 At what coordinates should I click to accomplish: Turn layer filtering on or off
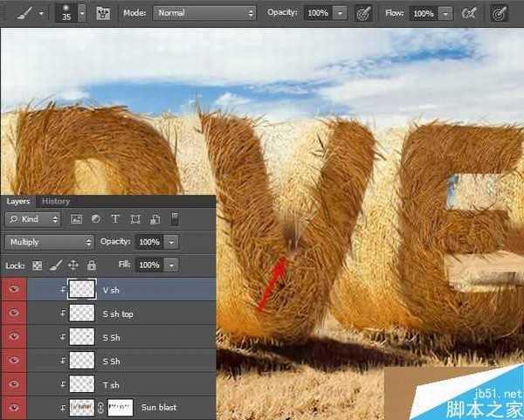point(174,218)
